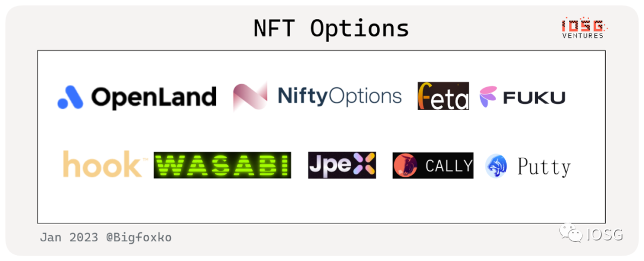Click the IOSG watermark text

[x=605, y=235]
